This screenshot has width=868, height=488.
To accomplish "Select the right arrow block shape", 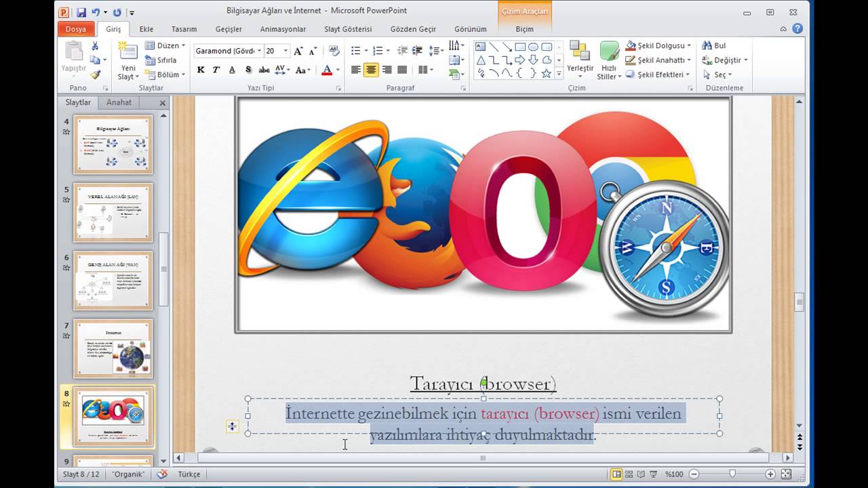I will click(520, 60).
